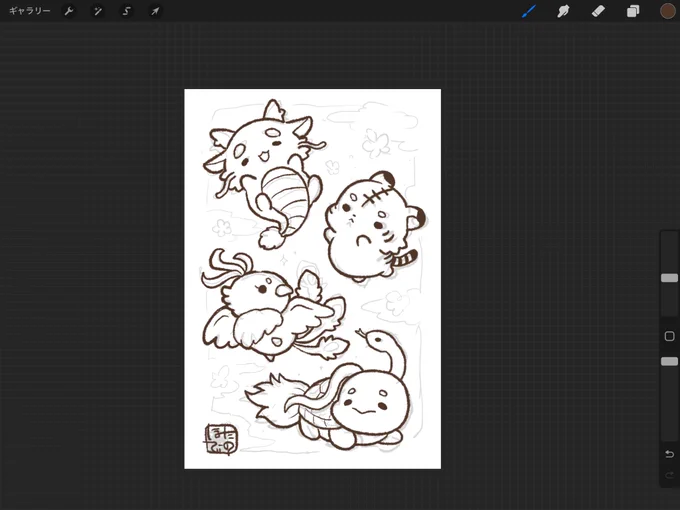Open the Actions wrench menu
The width and height of the screenshot is (680, 510).
coord(69,11)
